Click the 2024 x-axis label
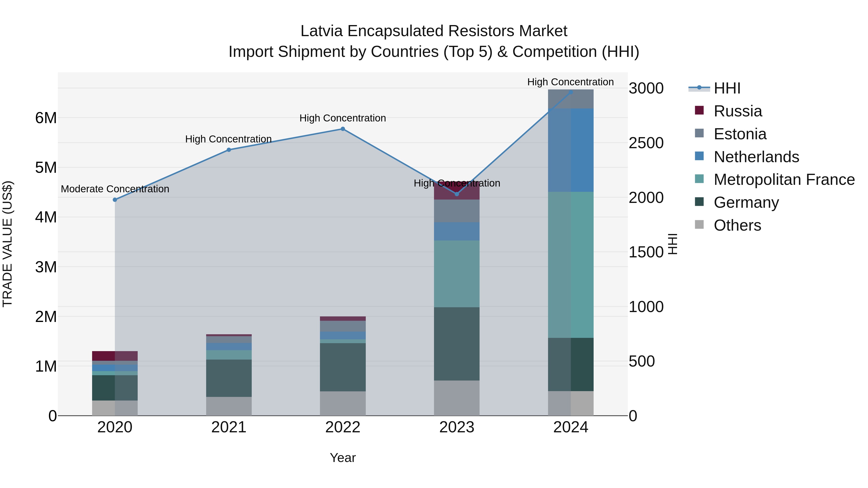 point(571,427)
